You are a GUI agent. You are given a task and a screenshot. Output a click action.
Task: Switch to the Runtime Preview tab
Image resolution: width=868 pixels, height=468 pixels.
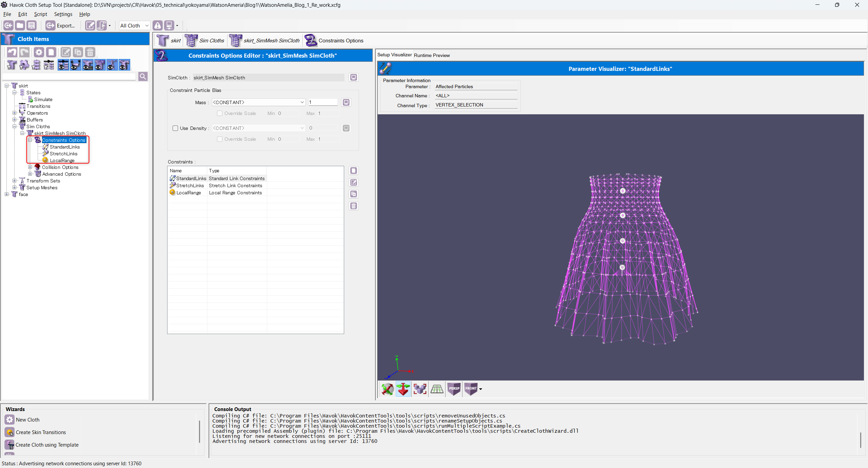[x=432, y=55]
